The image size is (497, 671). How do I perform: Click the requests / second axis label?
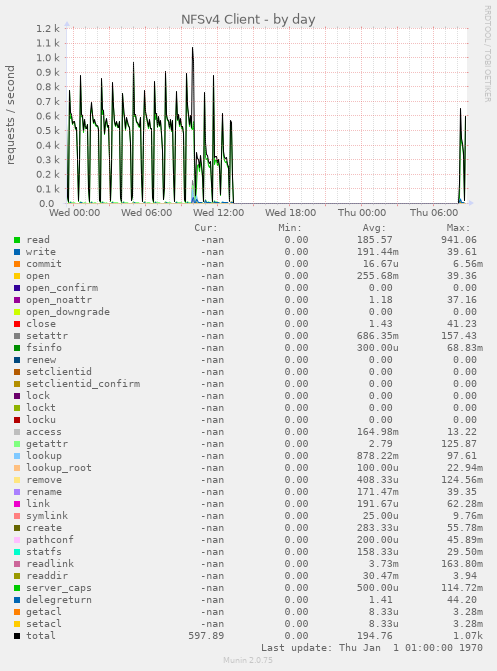pos(10,115)
